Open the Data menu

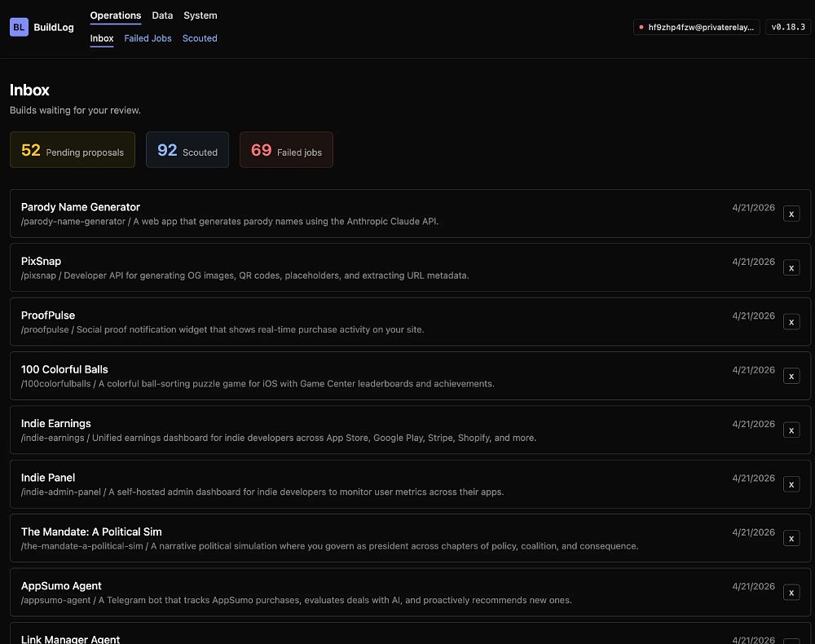[162, 15]
